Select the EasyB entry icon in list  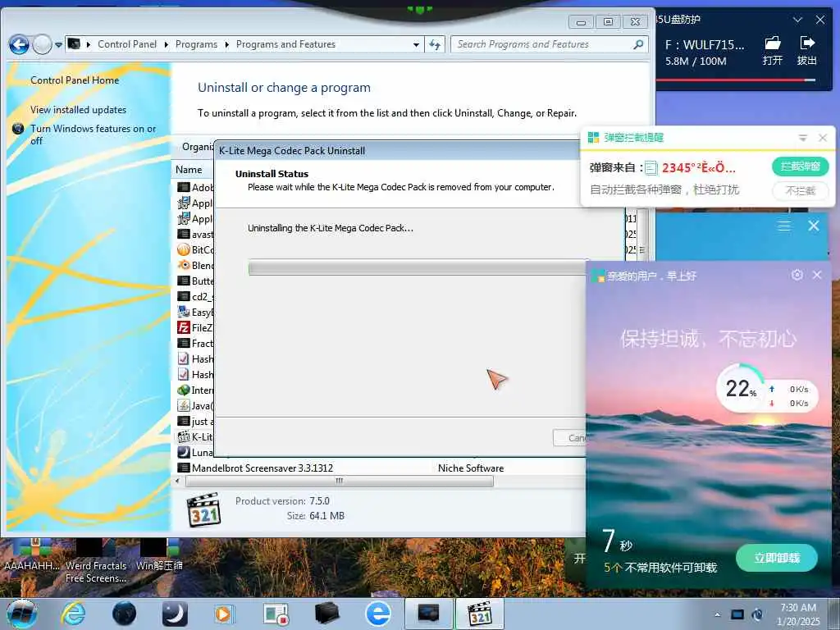coord(184,312)
